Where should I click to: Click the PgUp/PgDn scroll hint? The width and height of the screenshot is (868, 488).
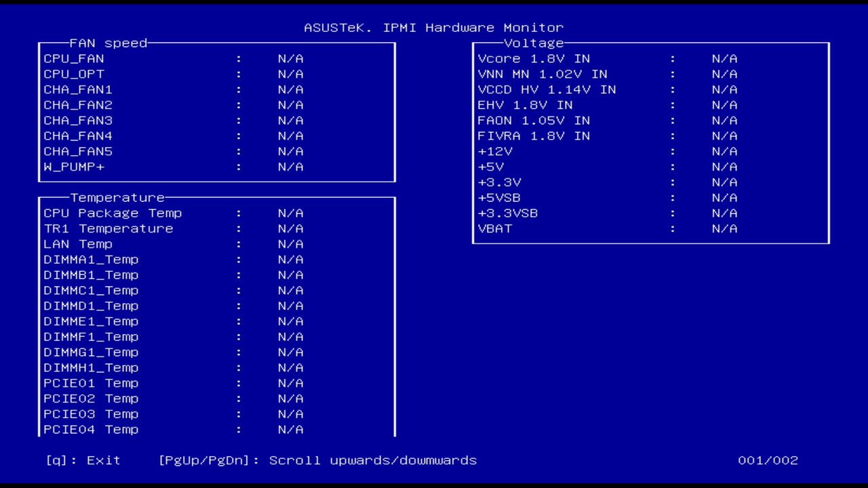(x=319, y=460)
